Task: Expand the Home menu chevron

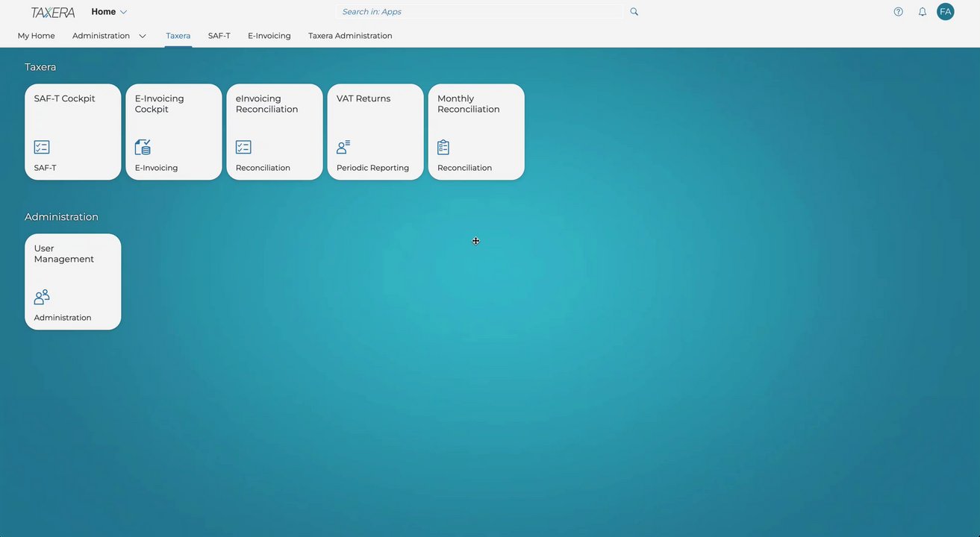Action: coord(124,12)
